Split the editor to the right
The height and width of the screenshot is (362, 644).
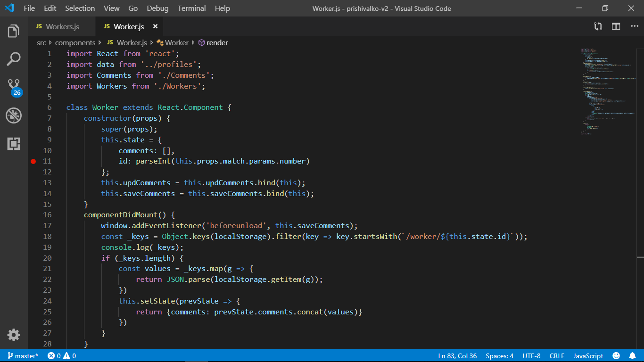click(616, 26)
